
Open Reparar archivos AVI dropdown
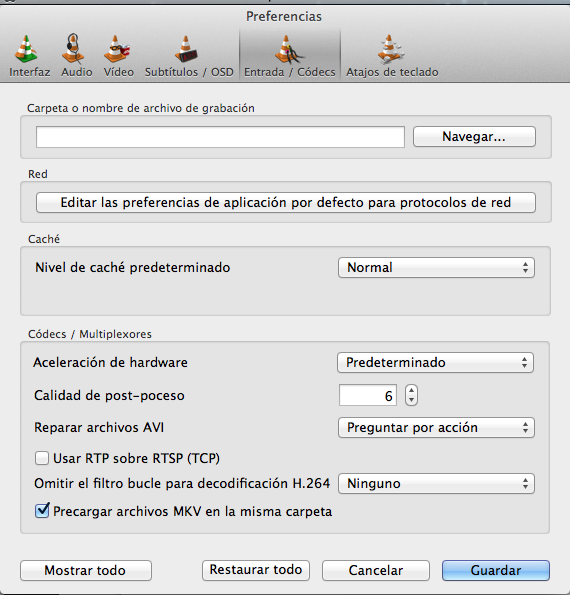click(436, 428)
